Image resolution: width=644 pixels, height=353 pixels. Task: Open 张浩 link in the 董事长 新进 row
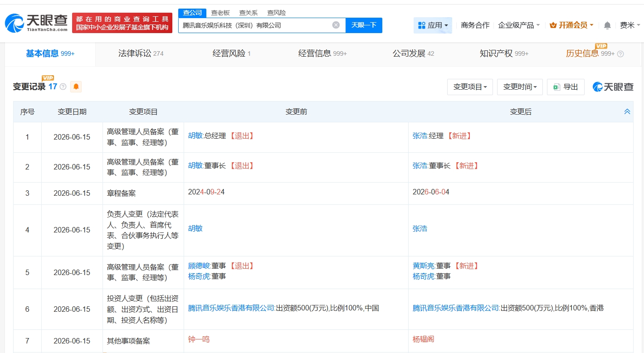420,166
